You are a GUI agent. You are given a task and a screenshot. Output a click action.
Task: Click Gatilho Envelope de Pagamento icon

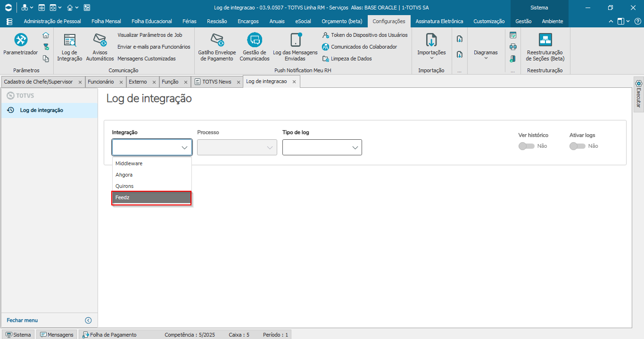217,40
